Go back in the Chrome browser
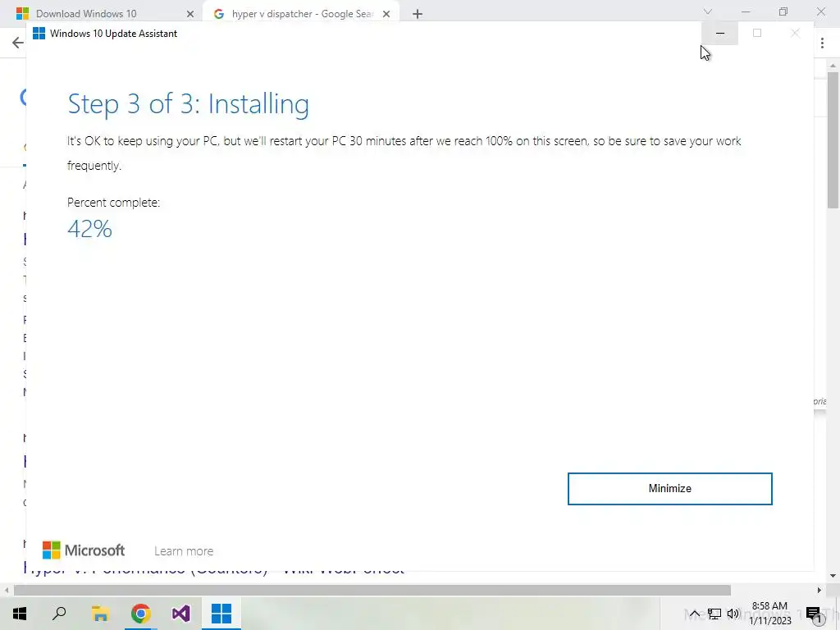Image resolution: width=840 pixels, height=630 pixels. click(18, 43)
